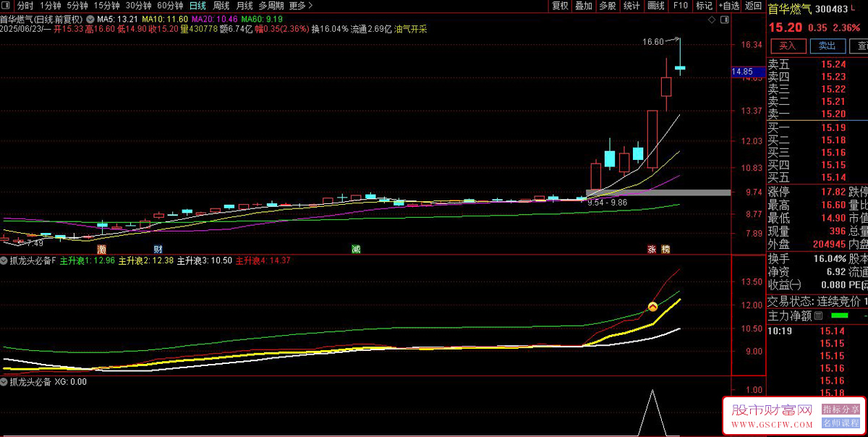Select the 日线 daily chart tab
The width and height of the screenshot is (868, 437).
(x=197, y=5)
